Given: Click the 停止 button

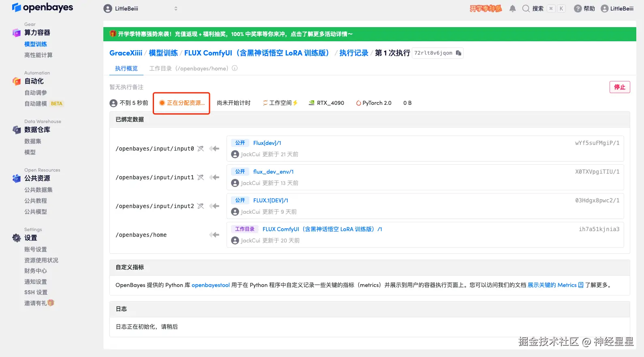Looking at the screenshot, I should 620,87.
